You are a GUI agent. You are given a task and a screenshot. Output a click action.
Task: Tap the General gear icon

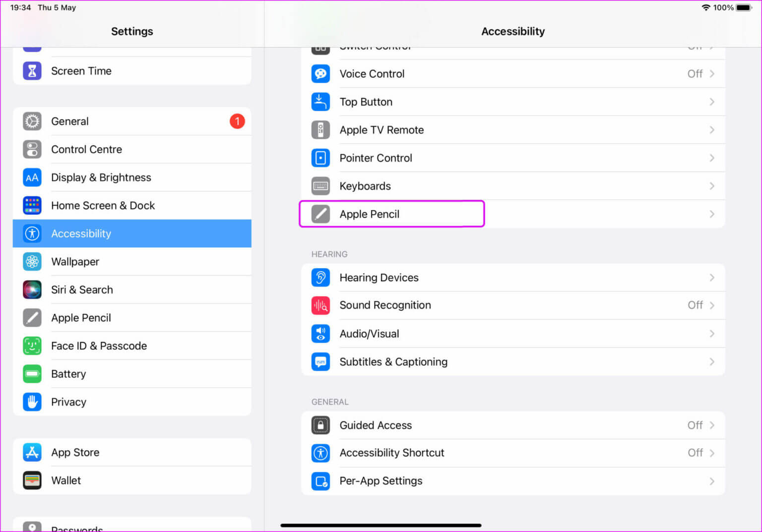[32, 121]
